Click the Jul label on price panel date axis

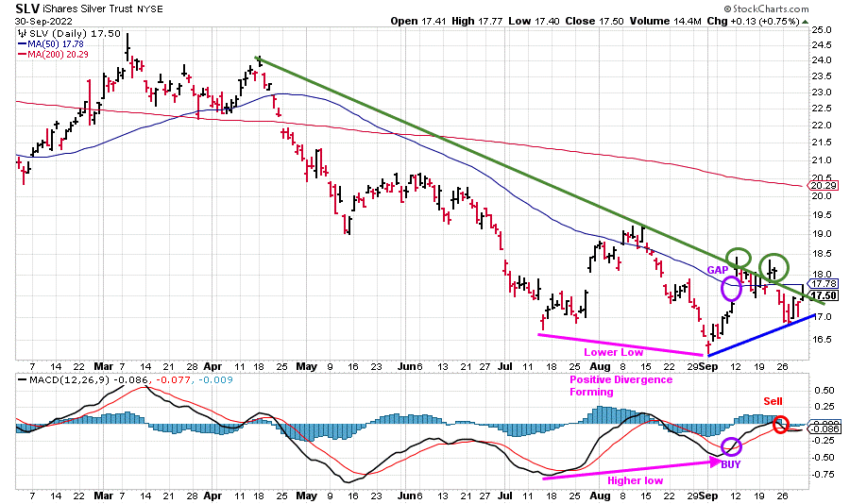[504, 366]
